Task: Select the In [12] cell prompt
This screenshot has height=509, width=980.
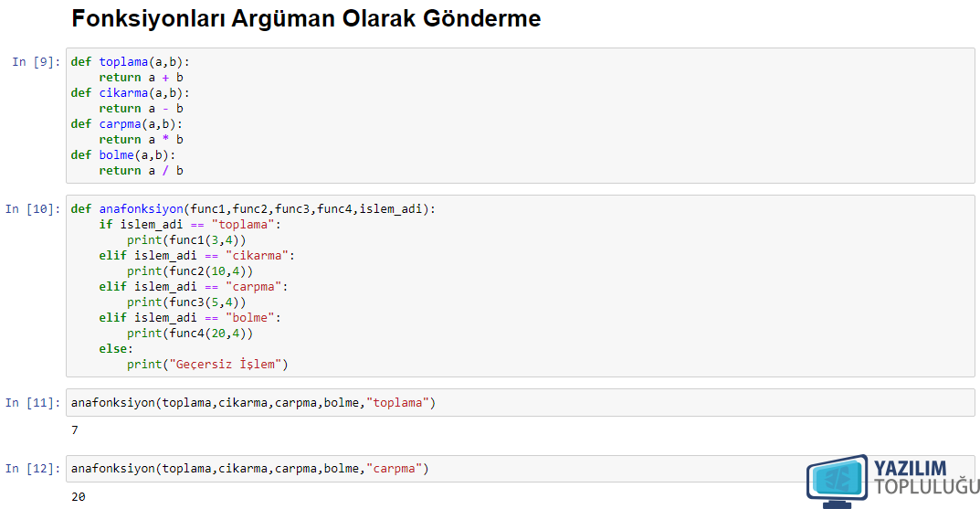Action: click(x=33, y=469)
